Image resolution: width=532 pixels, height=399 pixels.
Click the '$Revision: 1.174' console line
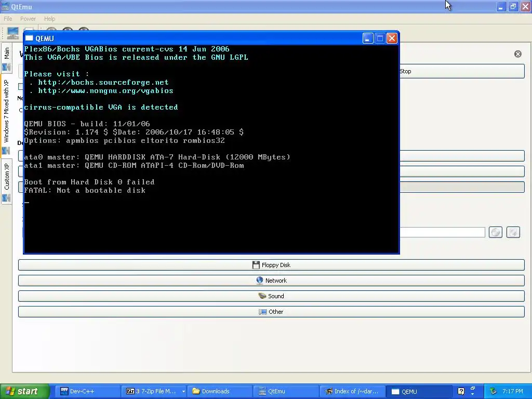coord(134,132)
